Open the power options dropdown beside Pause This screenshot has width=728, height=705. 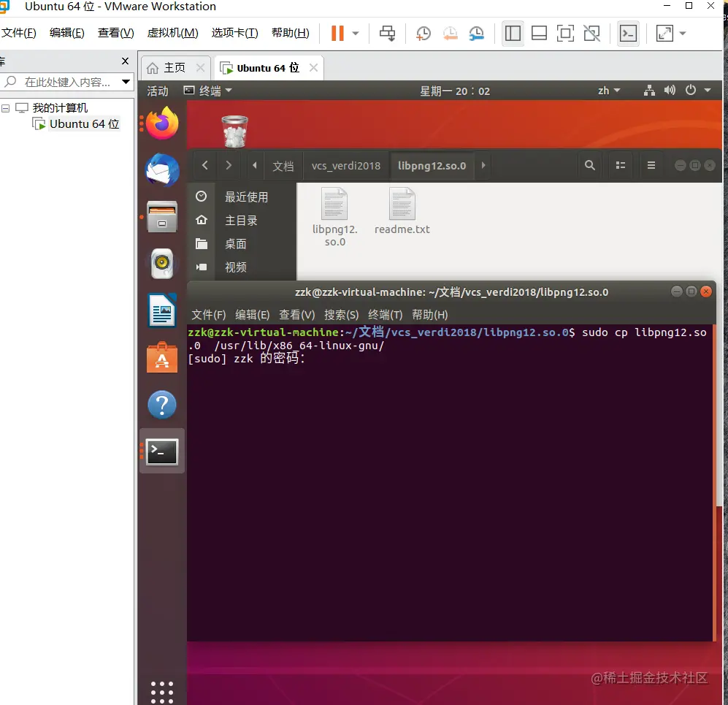click(356, 33)
